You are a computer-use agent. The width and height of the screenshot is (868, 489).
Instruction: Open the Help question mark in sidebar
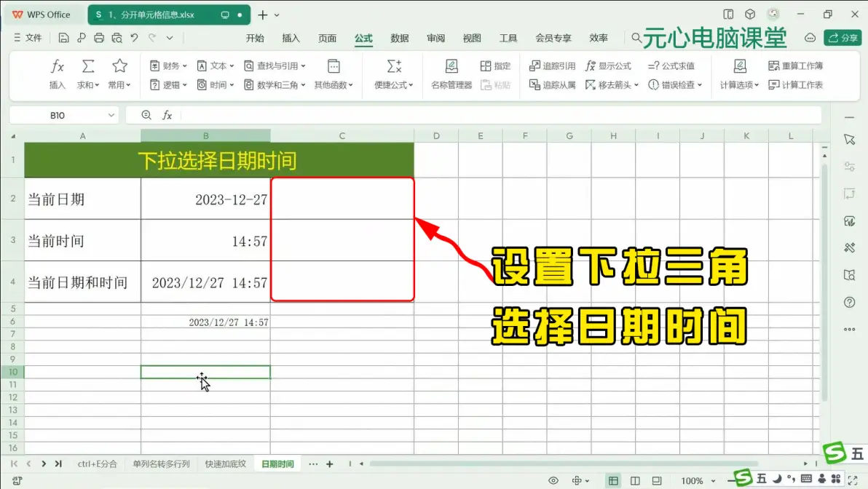click(849, 303)
